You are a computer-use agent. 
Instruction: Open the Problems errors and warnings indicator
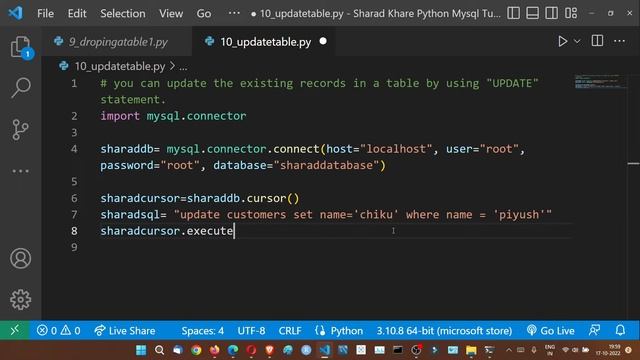pyautogui.click(x=58, y=331)
